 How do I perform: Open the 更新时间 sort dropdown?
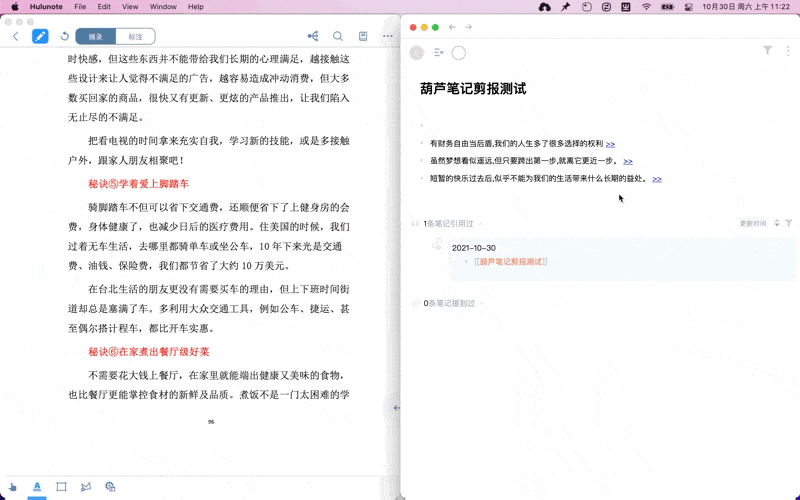tap(753, 223)
